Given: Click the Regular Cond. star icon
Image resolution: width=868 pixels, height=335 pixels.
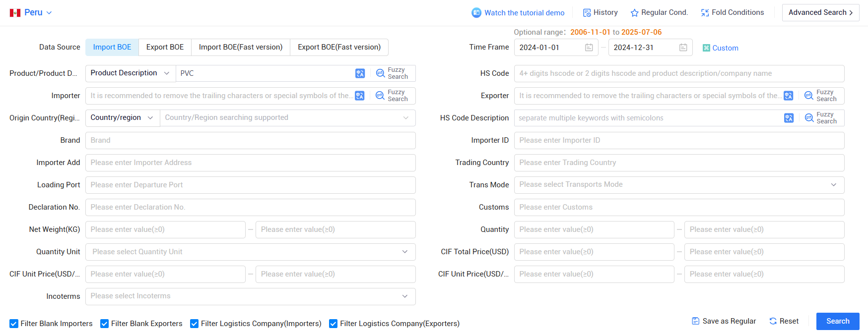Looking at the screenshot, I should pos(634,13).
